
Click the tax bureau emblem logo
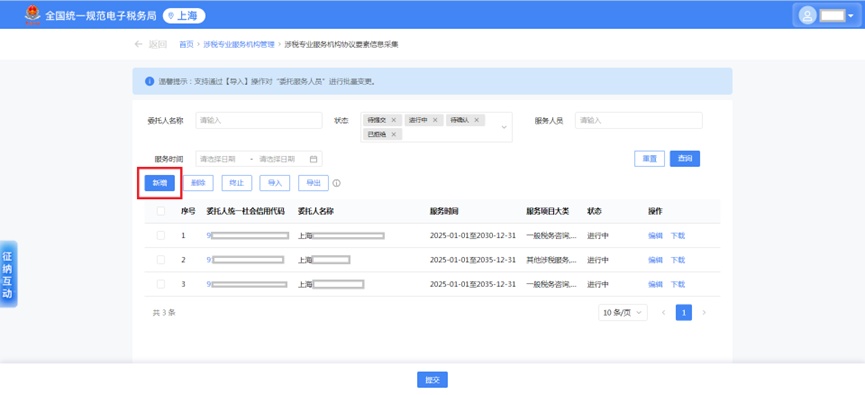pyautogui.click(x=33, y=15)
